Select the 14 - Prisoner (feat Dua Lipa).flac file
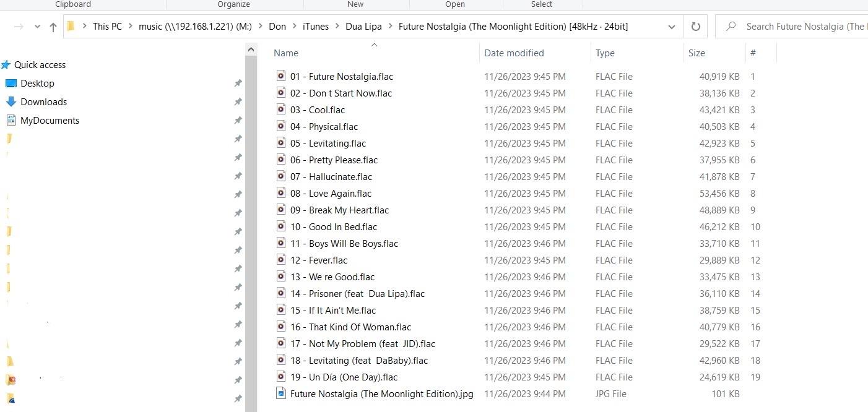This screenshot has height=412, width=868. point(357,294)
